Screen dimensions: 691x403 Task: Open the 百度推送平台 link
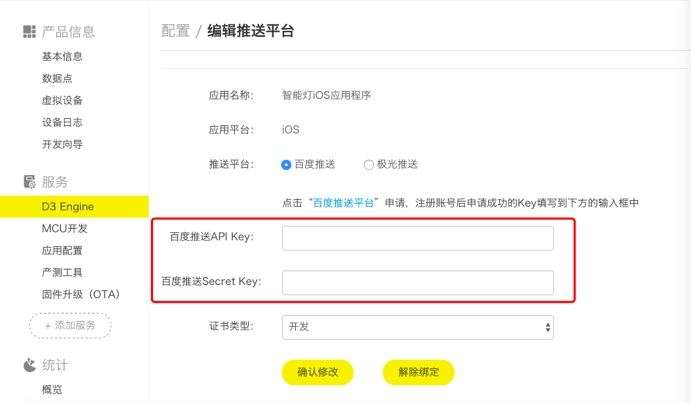click(343, 203)
